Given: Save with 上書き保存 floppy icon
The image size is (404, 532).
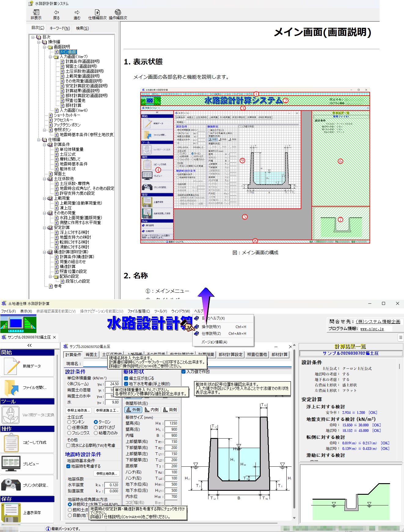Looking at the screenshot, I should [x=11, y=512].
